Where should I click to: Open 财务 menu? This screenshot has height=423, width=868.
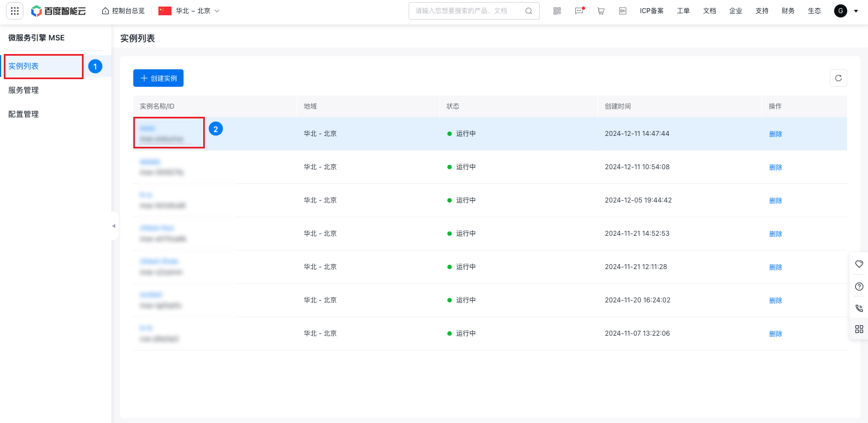point(788,11)
